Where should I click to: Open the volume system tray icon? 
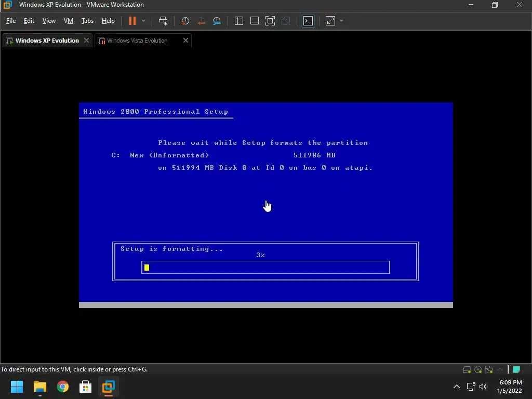point(483,387)
